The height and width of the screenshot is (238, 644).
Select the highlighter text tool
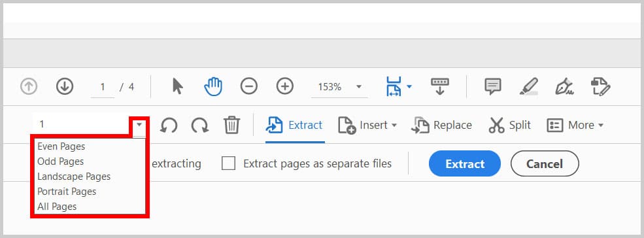tap(528, 87)
